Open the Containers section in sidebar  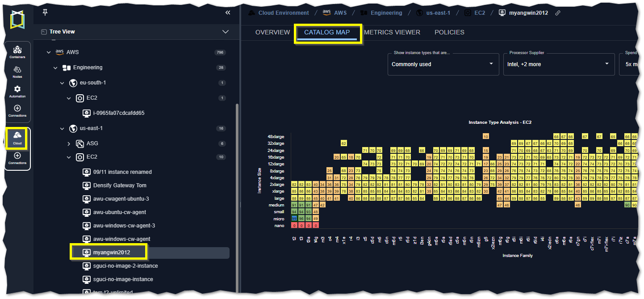point(17,52)
